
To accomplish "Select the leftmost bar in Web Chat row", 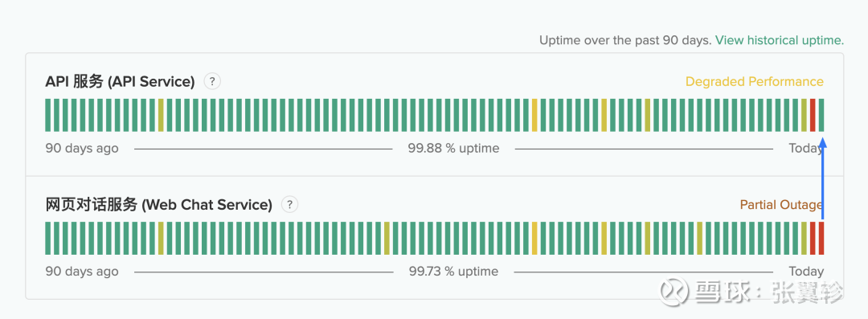I will point(48,238).
